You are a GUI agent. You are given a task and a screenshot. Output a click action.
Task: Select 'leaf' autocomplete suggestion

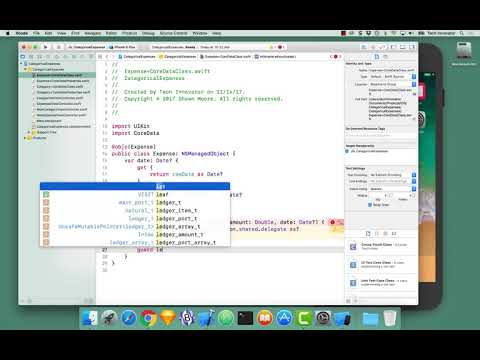click(x=135, y=194)
